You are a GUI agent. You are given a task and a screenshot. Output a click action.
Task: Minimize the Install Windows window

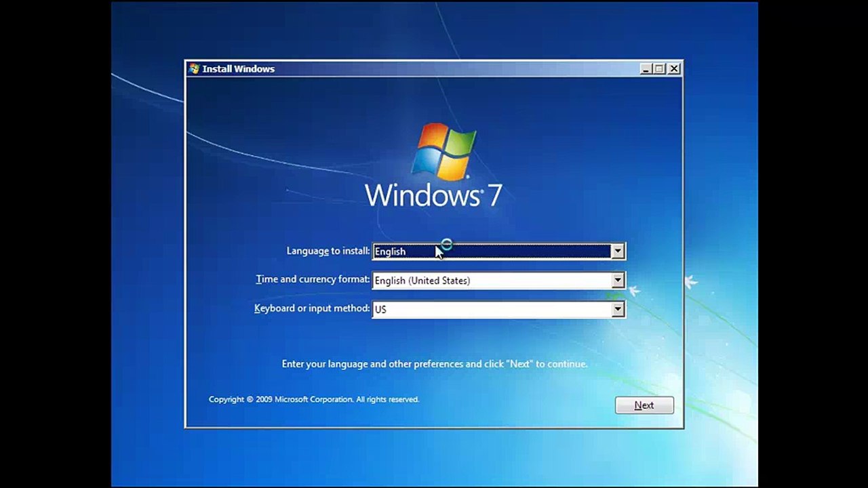point(646,68)
